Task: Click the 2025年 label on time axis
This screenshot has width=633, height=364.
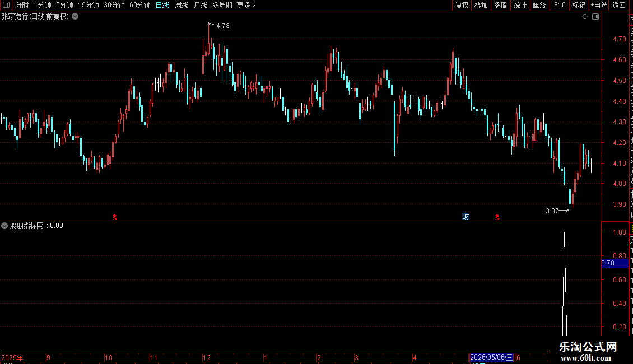Action: [x=12, y=357]
